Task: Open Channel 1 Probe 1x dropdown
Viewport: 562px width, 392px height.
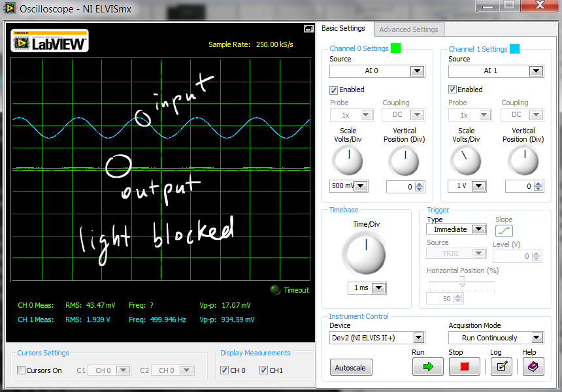Action: tap(484, 115)
